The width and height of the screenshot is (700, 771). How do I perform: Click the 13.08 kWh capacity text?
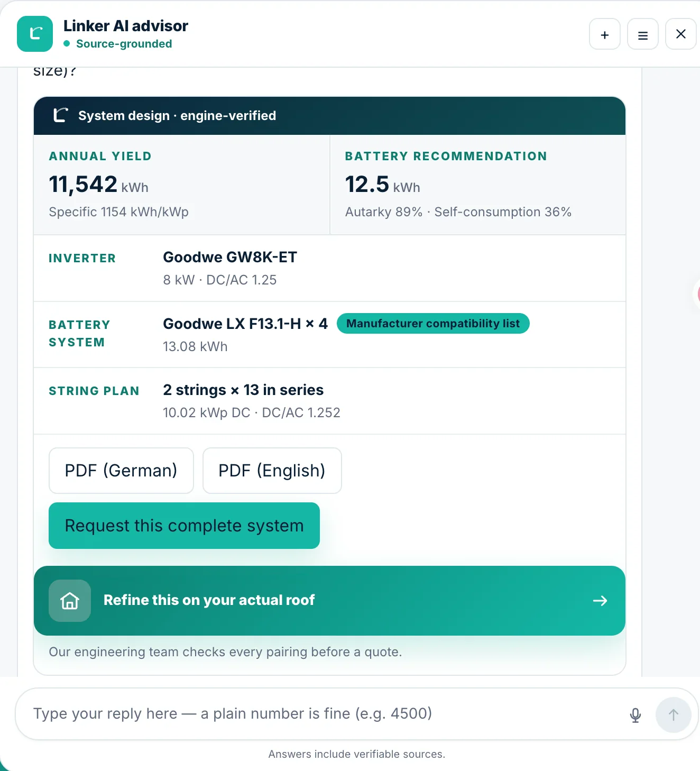[195, 347]
